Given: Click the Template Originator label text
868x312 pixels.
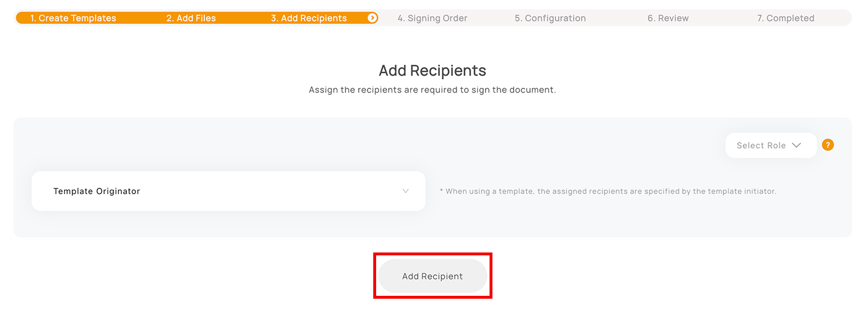Looking at the screenshot, I should pos(97,191).
